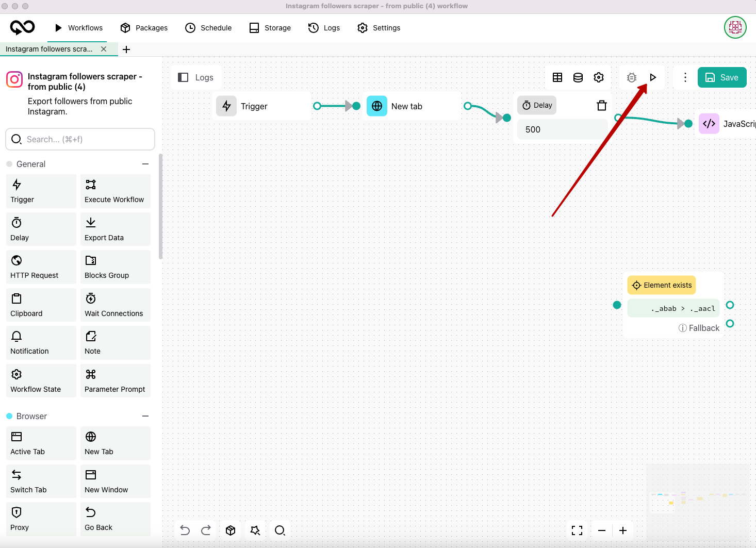This screenshot has height=548, width=756.
Task: Add the HTTP Request block
Action: point(41,267)
